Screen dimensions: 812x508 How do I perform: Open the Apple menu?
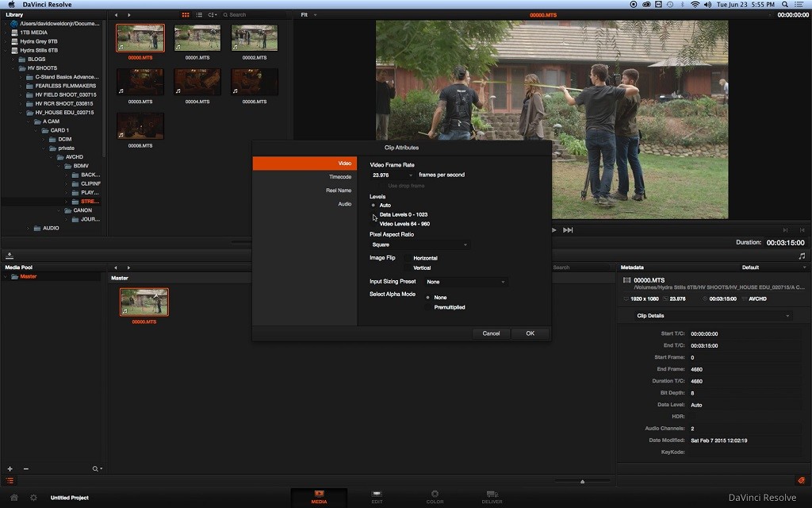[x=11, y=4]
